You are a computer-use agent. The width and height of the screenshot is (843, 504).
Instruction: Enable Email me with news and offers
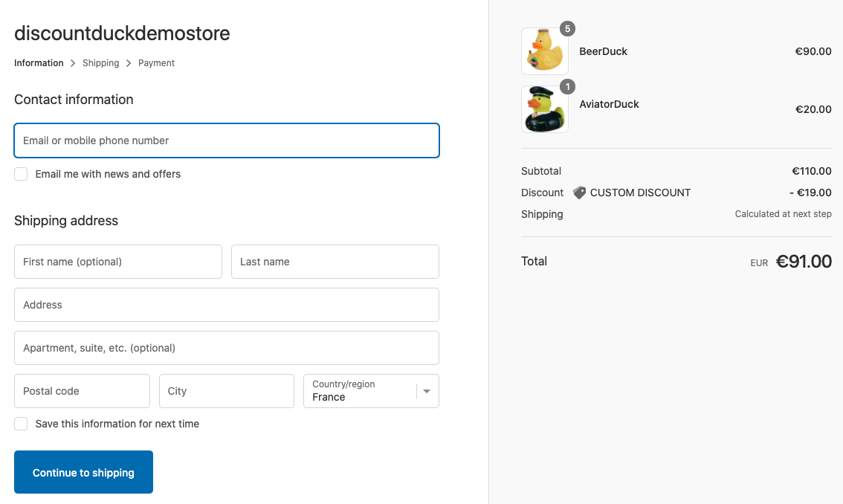(22, 174)
